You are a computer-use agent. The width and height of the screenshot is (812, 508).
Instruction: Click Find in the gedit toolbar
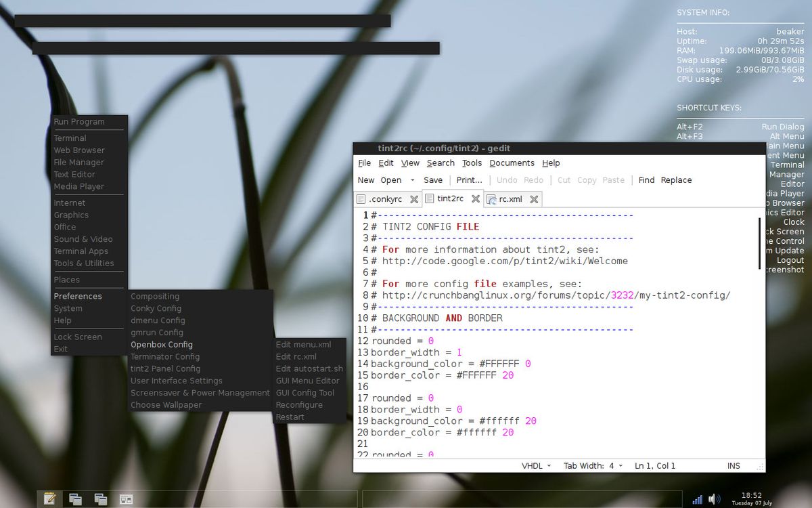[646, 180]
